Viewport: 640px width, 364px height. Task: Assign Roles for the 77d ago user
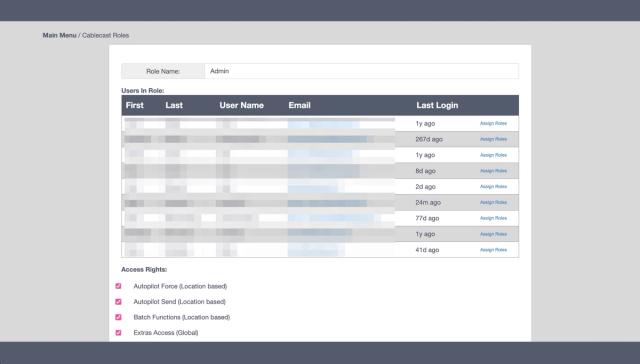[493, 218]
